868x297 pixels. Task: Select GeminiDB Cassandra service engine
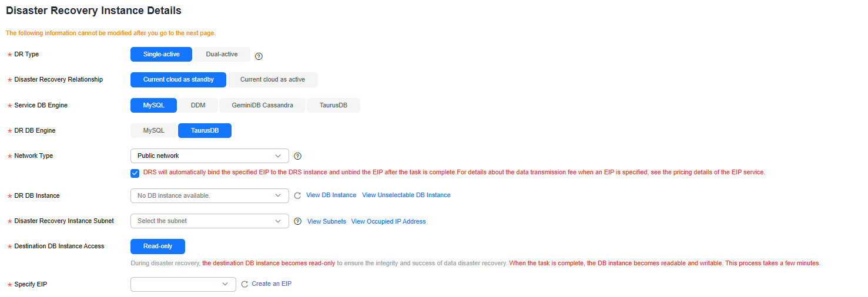pyautogui.click(x=263, y=106)
